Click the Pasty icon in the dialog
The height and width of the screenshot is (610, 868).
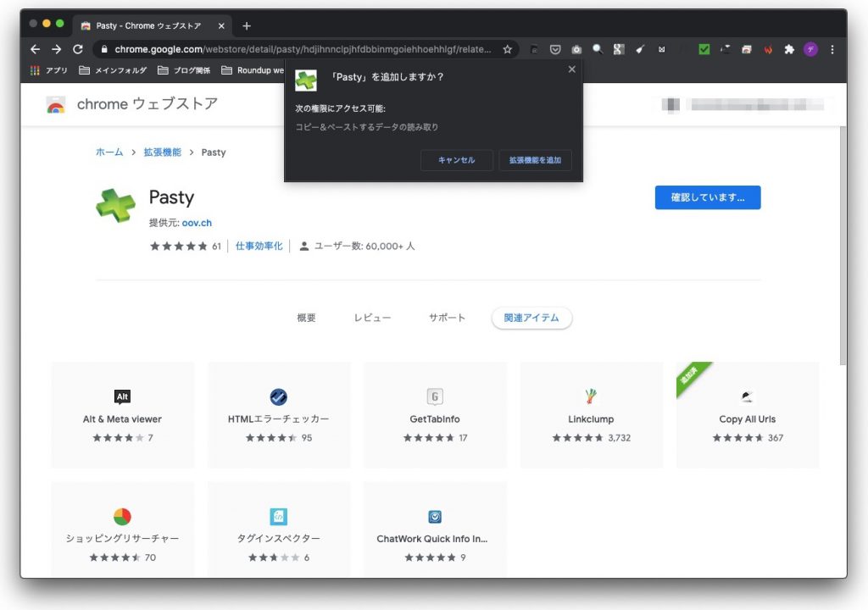tap(305, 80)
